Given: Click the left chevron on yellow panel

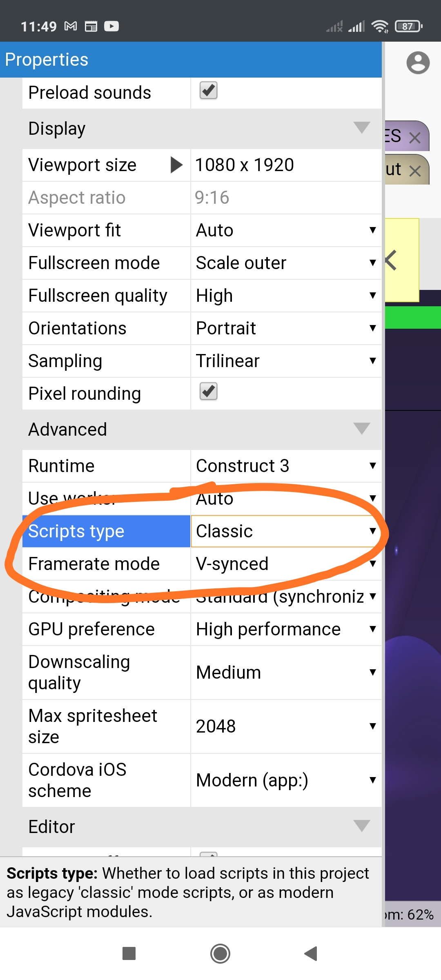Looking at the screenshot, I should [x=391, y=261].
